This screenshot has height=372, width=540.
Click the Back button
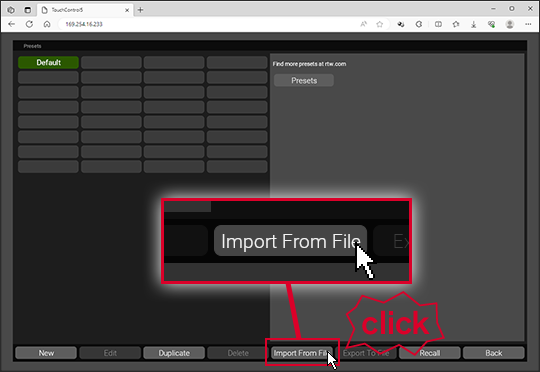(x=494, y=353)
